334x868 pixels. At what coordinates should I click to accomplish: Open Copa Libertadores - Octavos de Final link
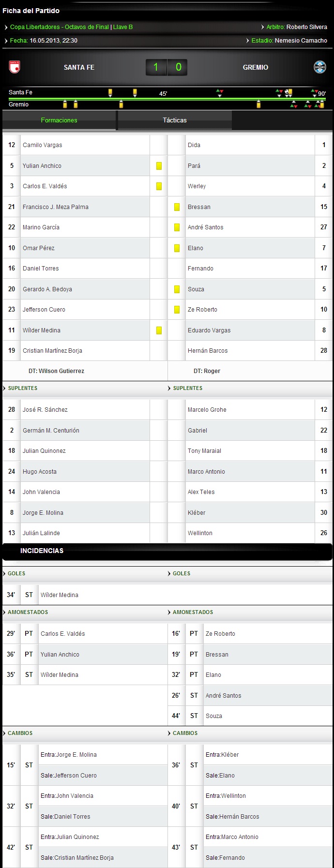(60, 27)
